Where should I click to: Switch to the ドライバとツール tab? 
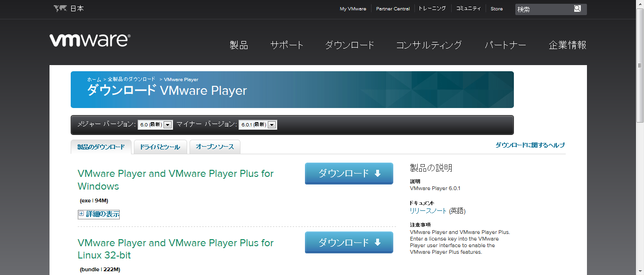pos(160,147)
